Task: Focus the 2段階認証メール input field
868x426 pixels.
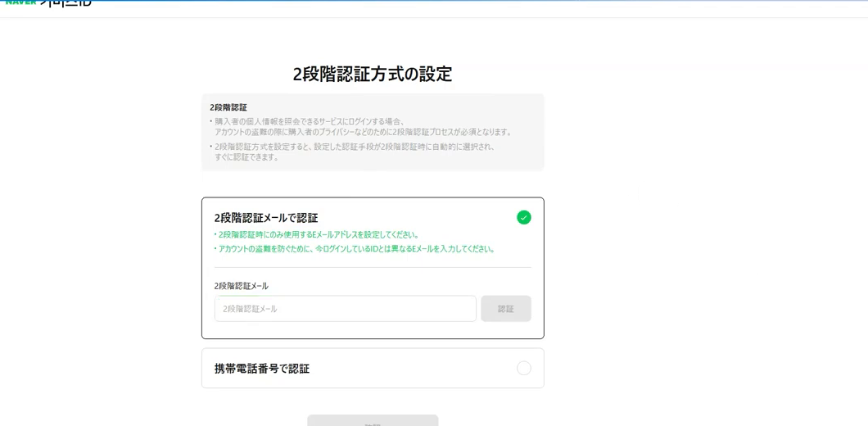Action: pos(346,309)
